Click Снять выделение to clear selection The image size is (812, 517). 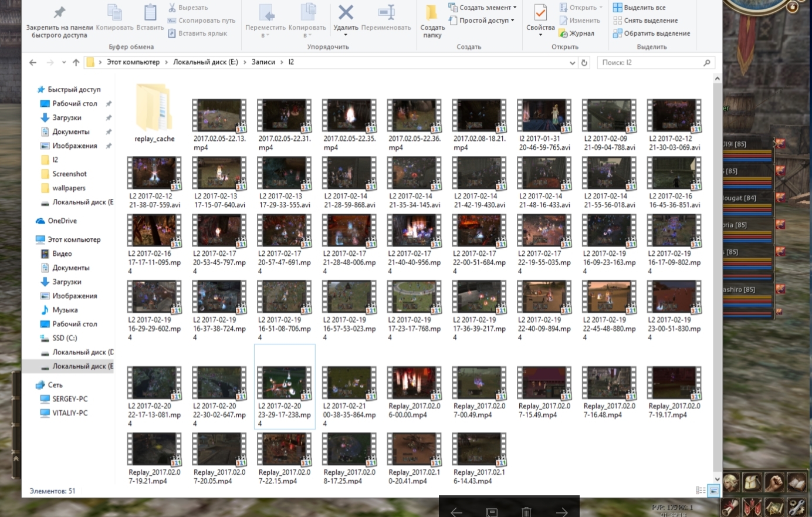point(644,21)
